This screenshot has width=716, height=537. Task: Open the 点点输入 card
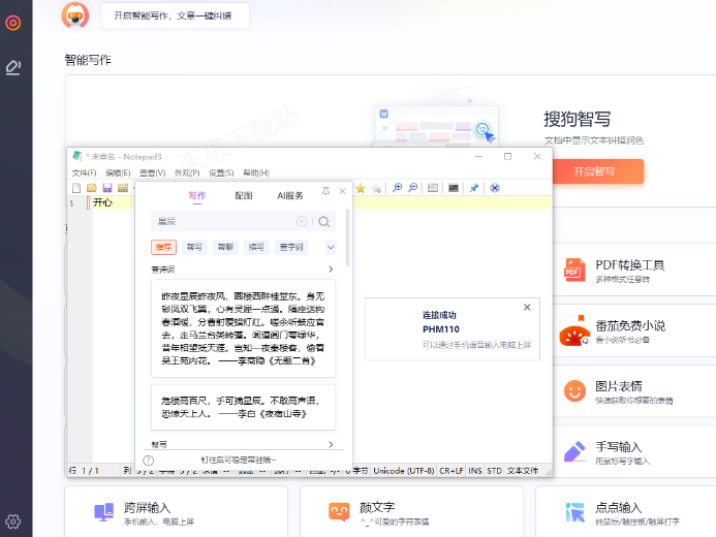click(626, 512)
